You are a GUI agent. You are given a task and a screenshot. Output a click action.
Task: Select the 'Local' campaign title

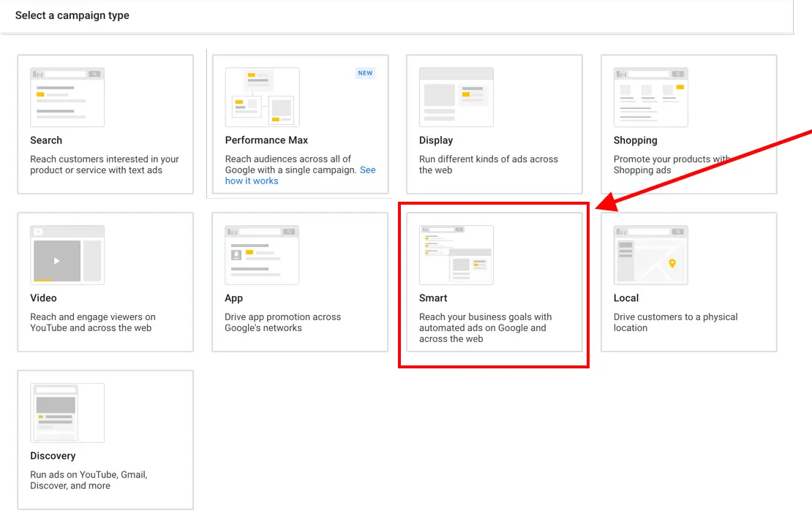click(626, 298)
